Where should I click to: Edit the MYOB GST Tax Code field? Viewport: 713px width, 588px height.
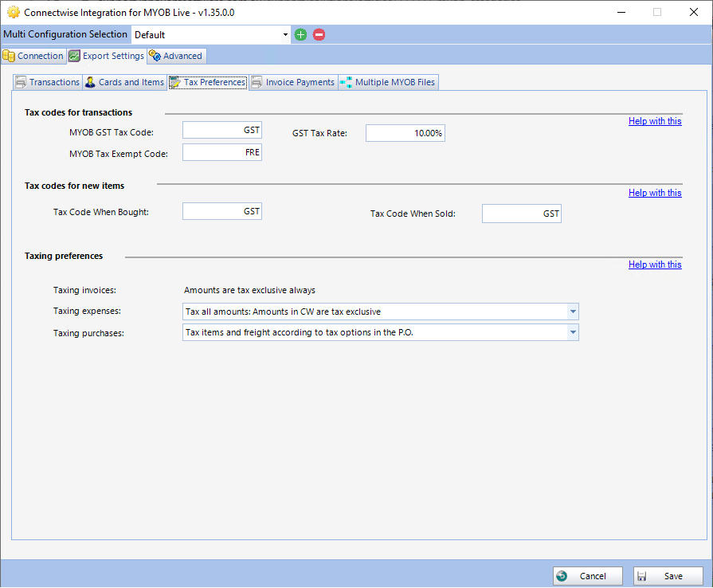click(222, 130)
